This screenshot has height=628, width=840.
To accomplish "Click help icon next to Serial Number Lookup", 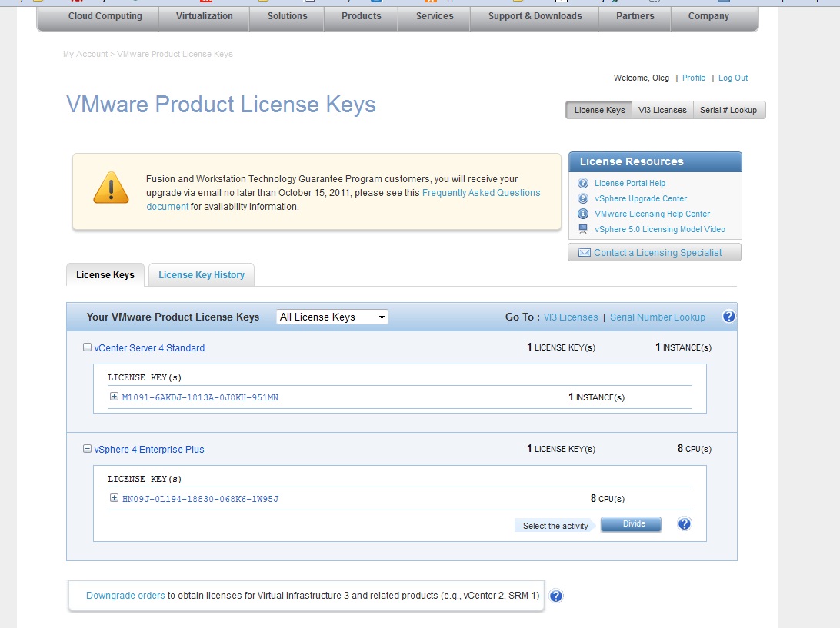I will (729, 317).
